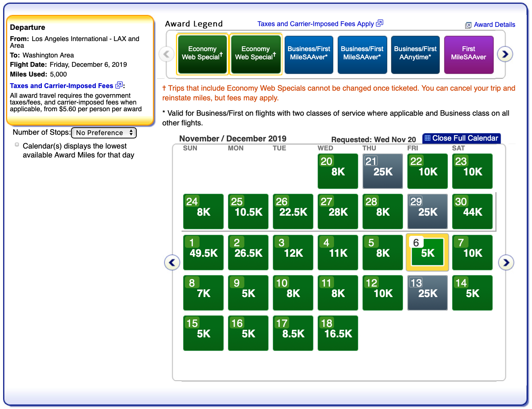
Task: Select the Business/First AAnytime award tab
Action: [415, 54]
